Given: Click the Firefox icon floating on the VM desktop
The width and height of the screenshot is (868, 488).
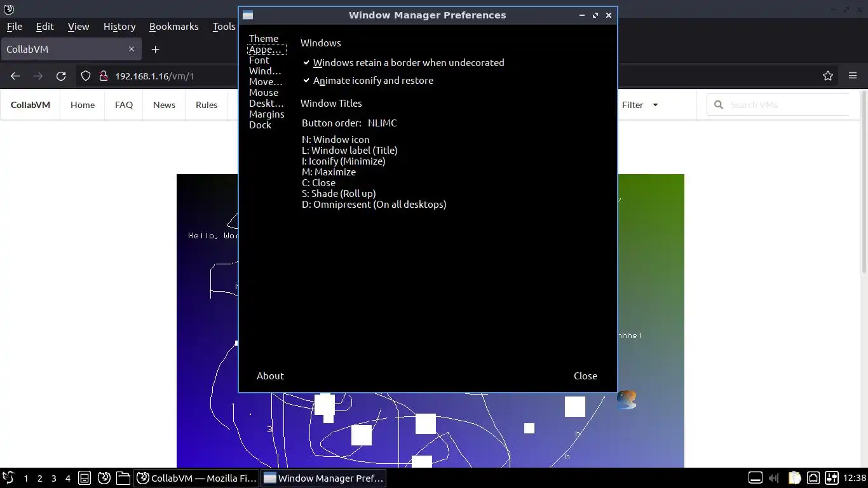Looking at the screenshot, I should point(627,400).
